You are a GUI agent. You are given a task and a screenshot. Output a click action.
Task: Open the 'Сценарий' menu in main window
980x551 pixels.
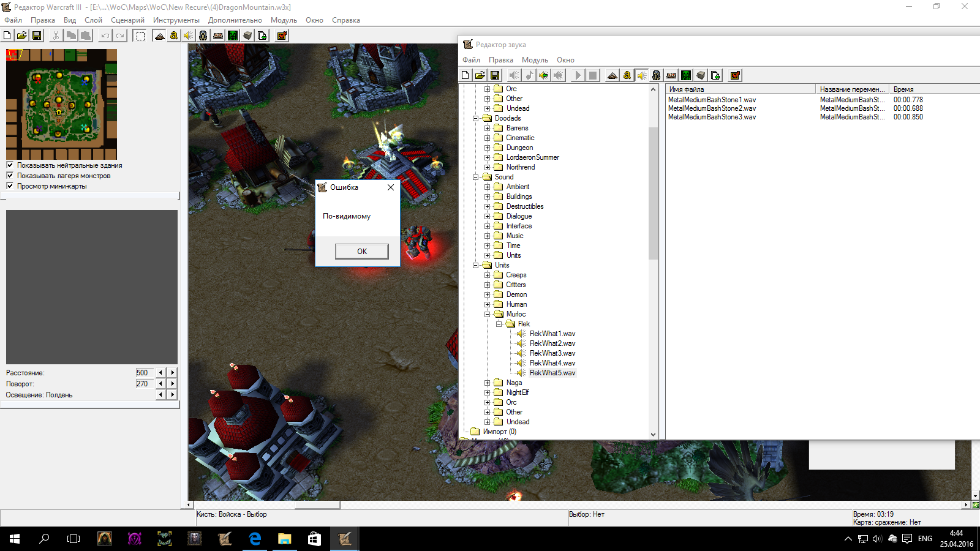(x=127, y=20)
